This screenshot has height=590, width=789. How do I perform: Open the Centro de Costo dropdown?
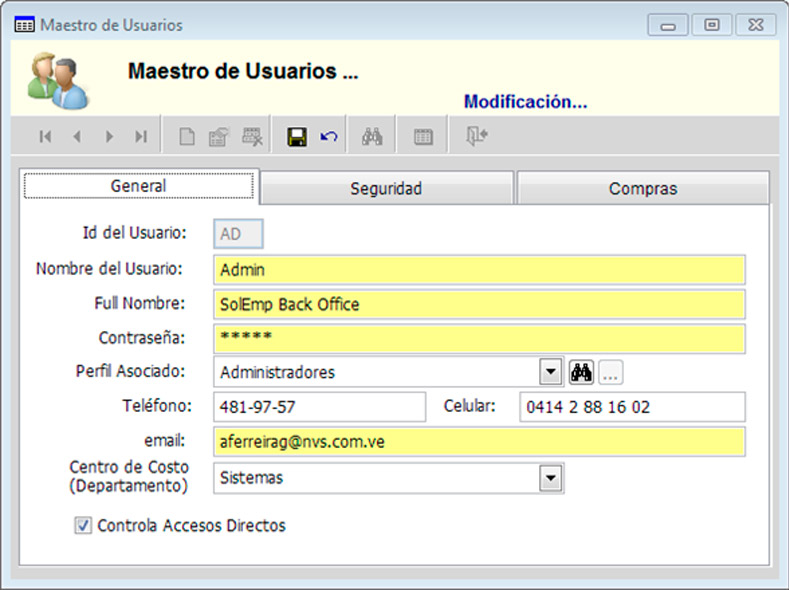[550, 478]
